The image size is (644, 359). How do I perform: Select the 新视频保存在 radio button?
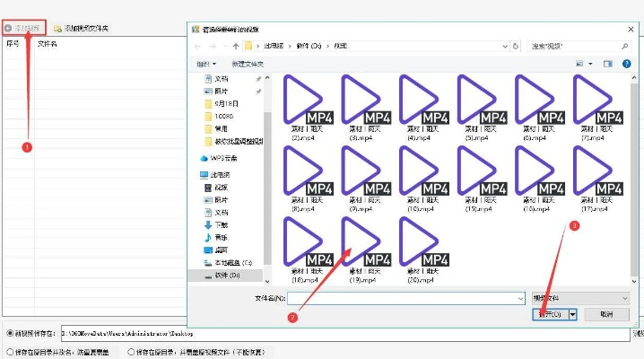tap(7, 334)
